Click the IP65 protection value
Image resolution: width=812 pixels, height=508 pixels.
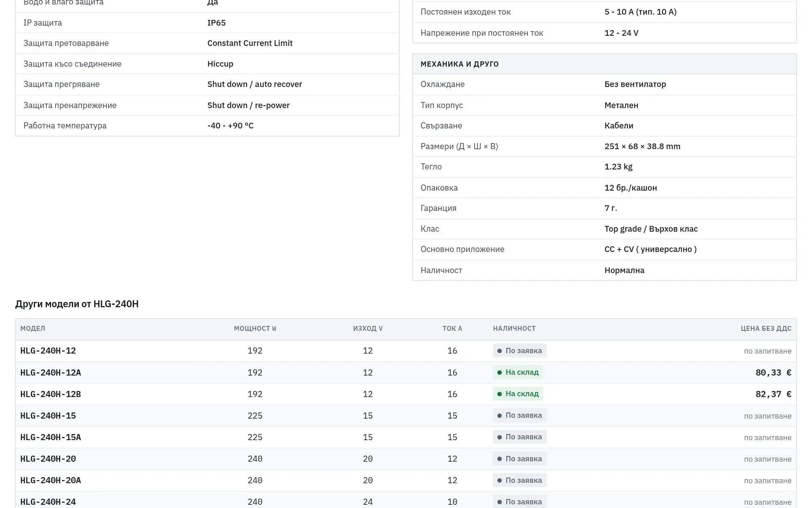click(x=216, y=23)
